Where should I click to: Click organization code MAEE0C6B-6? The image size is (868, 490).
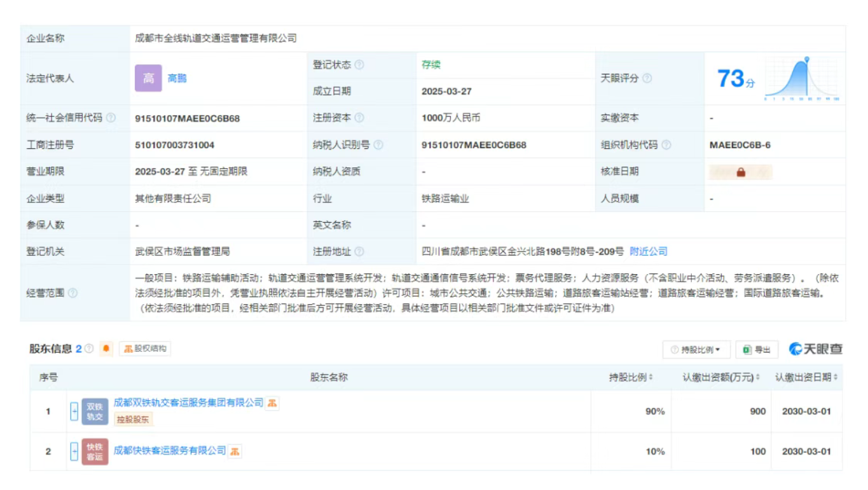(x=740, y=145)
